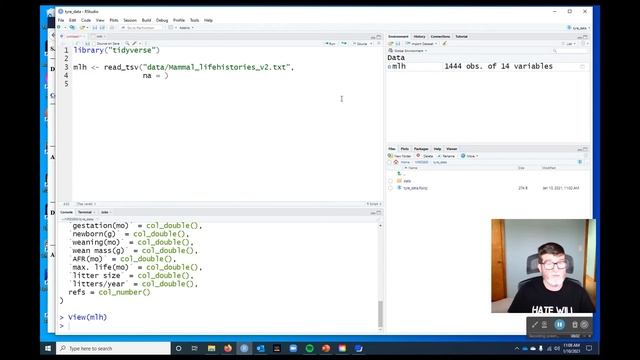Click the Windows Start button
The height and width of the screenshot is (360, 640).
48,348
